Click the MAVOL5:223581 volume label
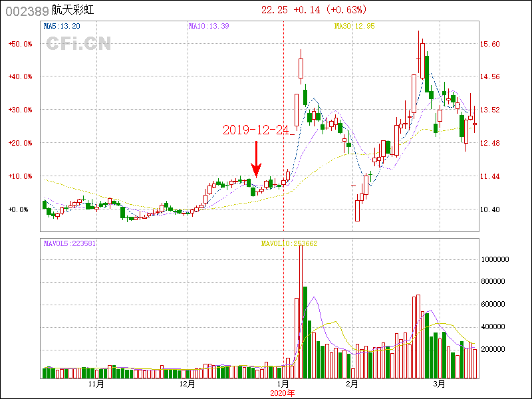This screenshot has height=399, width=532. (70, 243)
